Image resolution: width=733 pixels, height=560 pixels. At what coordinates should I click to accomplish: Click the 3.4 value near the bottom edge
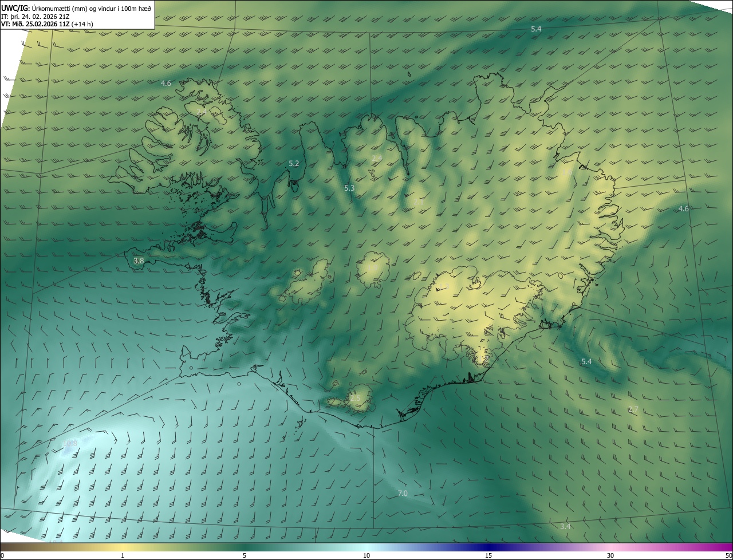(565, 526)
